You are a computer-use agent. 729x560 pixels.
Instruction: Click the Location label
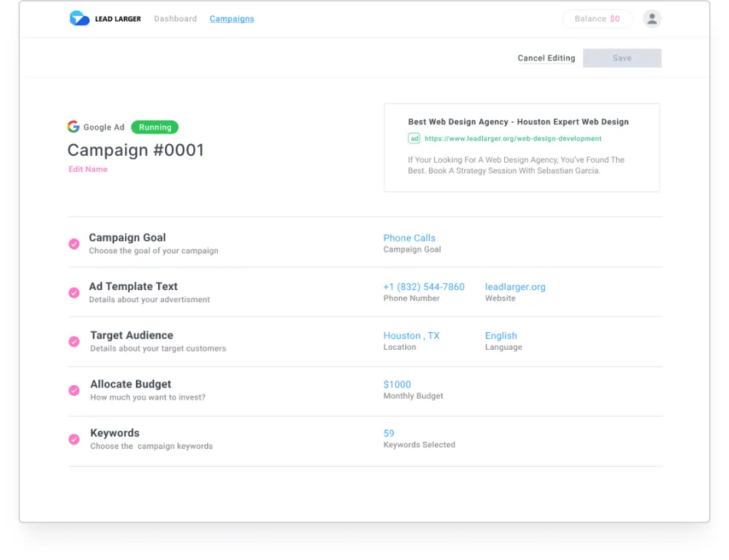pos(399,348)
